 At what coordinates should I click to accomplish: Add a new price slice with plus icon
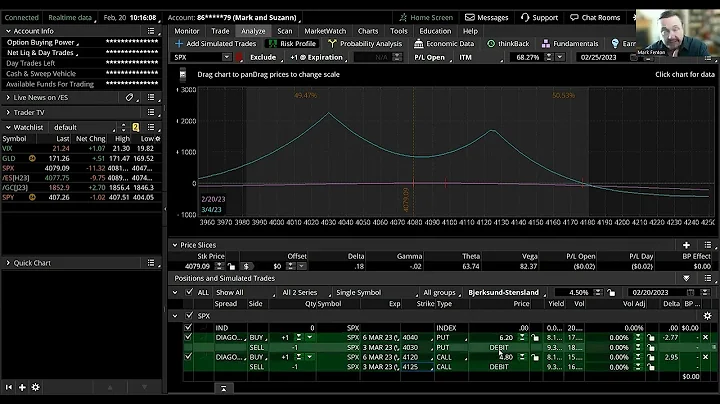[x=686, y=245]
